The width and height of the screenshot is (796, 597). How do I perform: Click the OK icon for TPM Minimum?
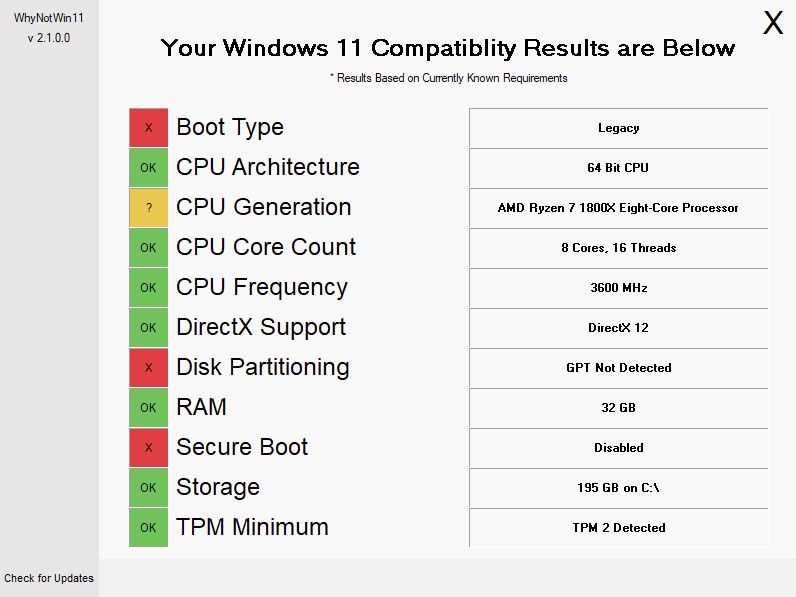click(148, 528)
